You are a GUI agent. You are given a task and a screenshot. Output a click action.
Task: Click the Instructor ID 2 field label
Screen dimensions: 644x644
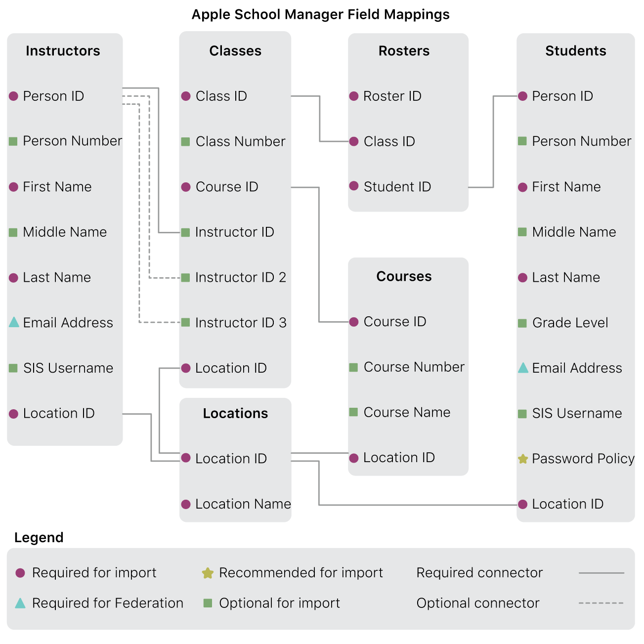click(241, 277)
